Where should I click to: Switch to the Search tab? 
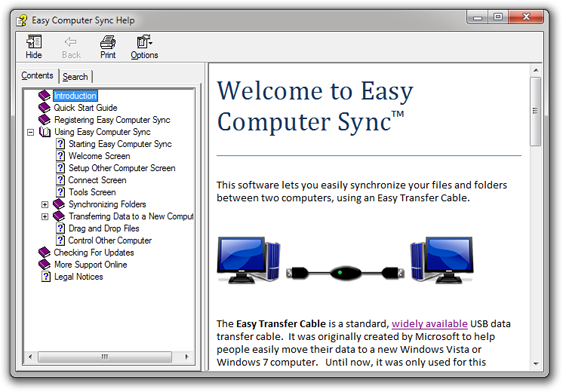tap(75, 77)
